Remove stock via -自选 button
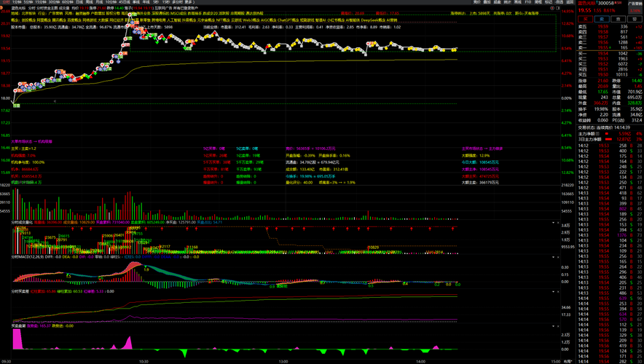 (x=559, y=2)
